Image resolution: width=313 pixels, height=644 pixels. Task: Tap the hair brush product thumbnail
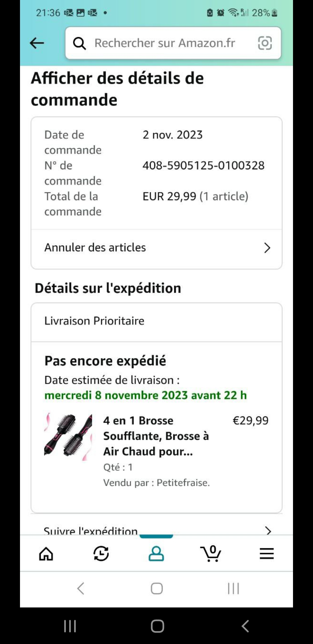pos(68,437)
